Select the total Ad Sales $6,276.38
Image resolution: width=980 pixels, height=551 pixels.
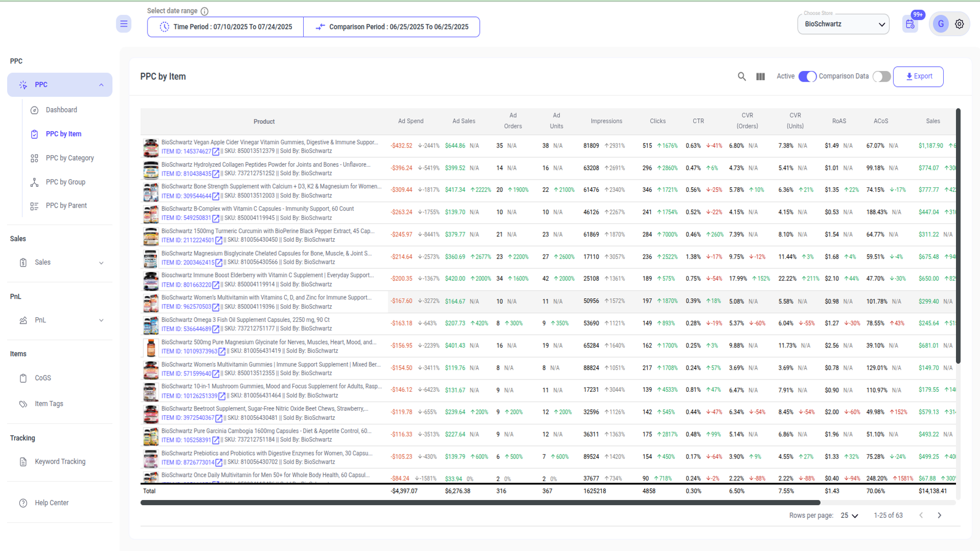[x=457, y=491]
